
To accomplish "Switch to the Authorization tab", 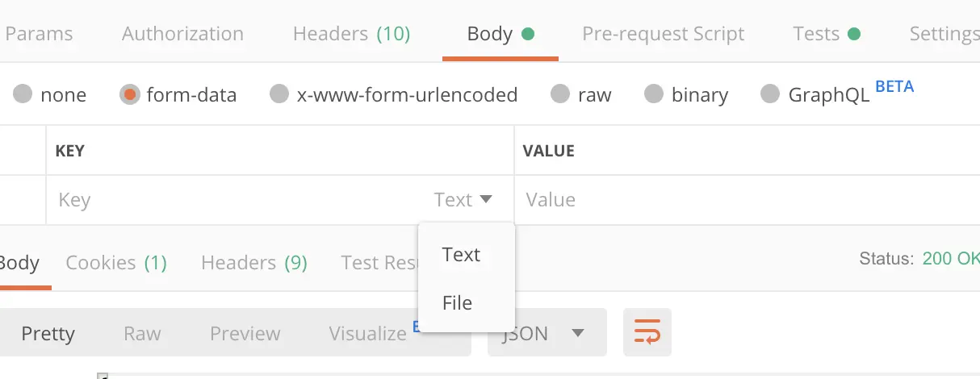I will click(182, 34).
